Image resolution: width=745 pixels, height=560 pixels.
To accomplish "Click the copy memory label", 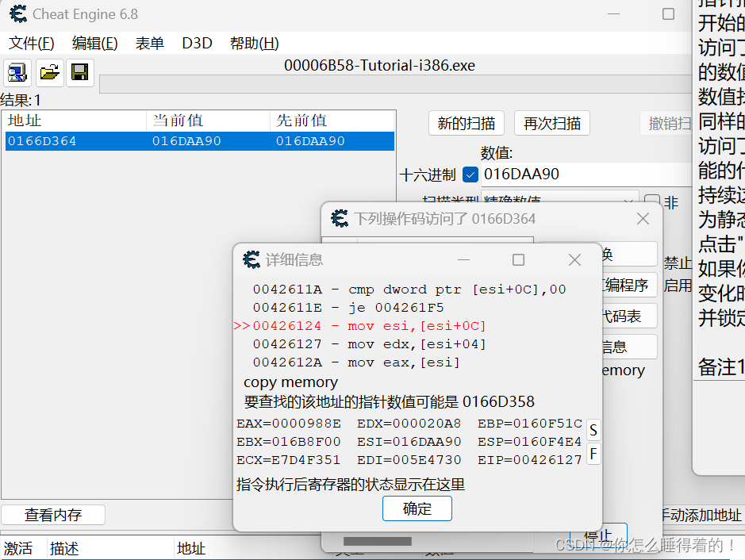I will [x=290, y=382].
